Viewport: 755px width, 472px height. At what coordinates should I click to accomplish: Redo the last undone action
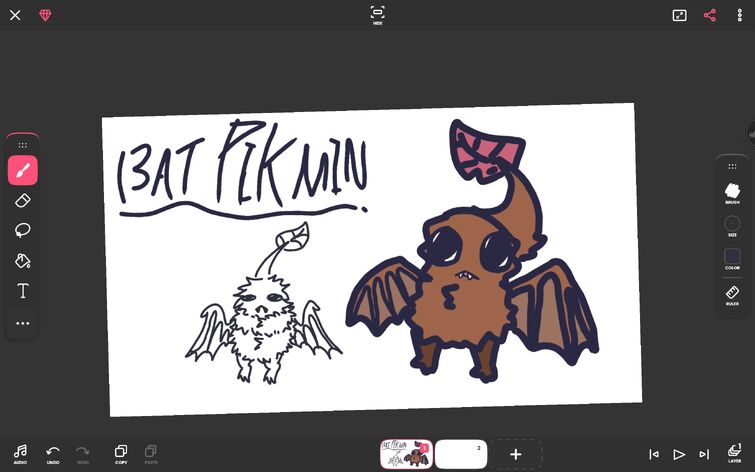pyautogui.click(x=83, y=454)
